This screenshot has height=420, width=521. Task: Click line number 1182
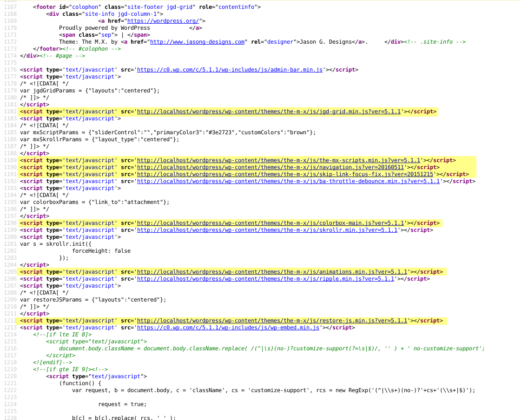pyautogui.click(x=10, y=112)
